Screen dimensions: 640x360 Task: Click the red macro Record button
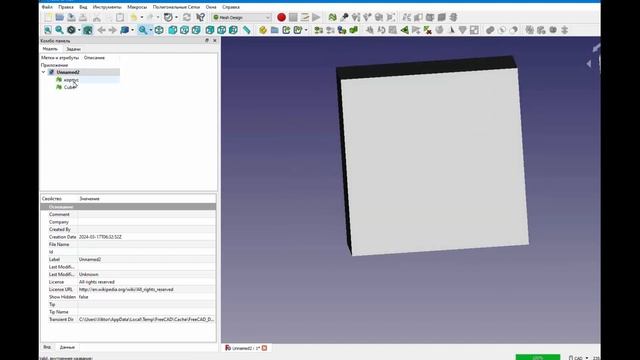[281, 18]
